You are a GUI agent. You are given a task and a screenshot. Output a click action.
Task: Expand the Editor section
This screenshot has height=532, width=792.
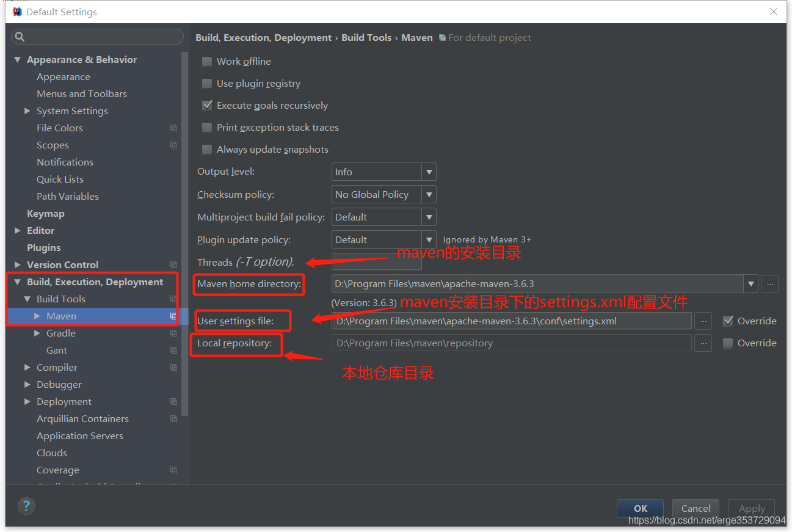click(x=17, y=230)
